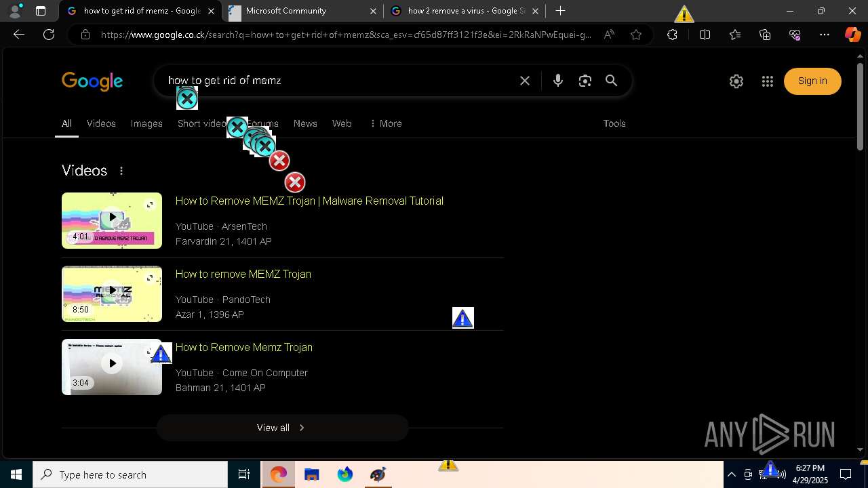Open Come On Computer 'How to Remove Memz Trojan'
The image size is (868, 488).
(x=244, y=347)
